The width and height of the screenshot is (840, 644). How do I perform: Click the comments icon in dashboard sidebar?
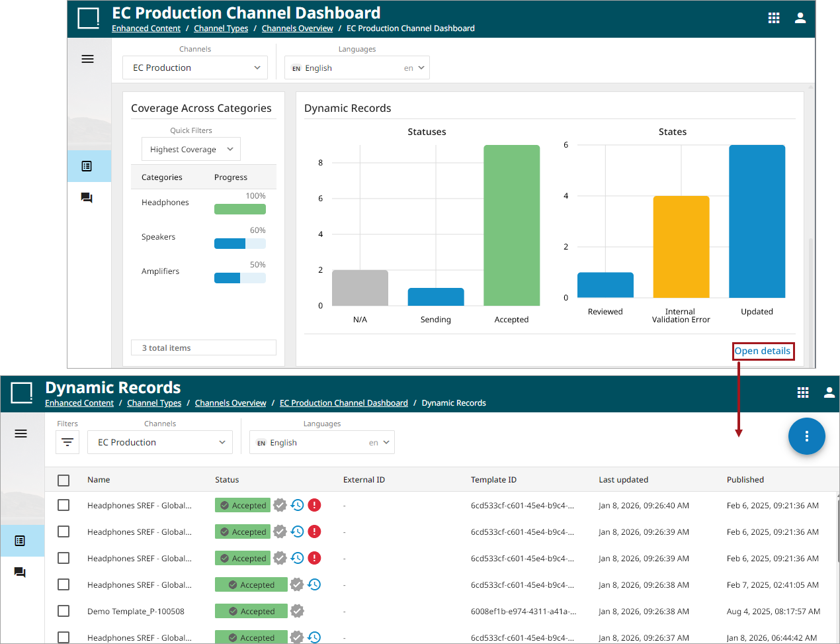click(87, 198)
